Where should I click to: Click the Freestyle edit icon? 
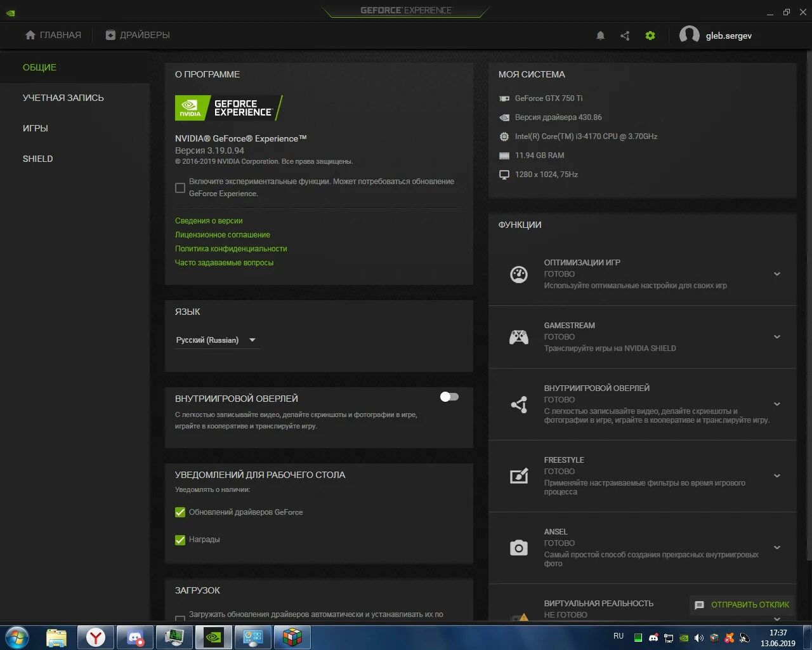pos(519,476)
